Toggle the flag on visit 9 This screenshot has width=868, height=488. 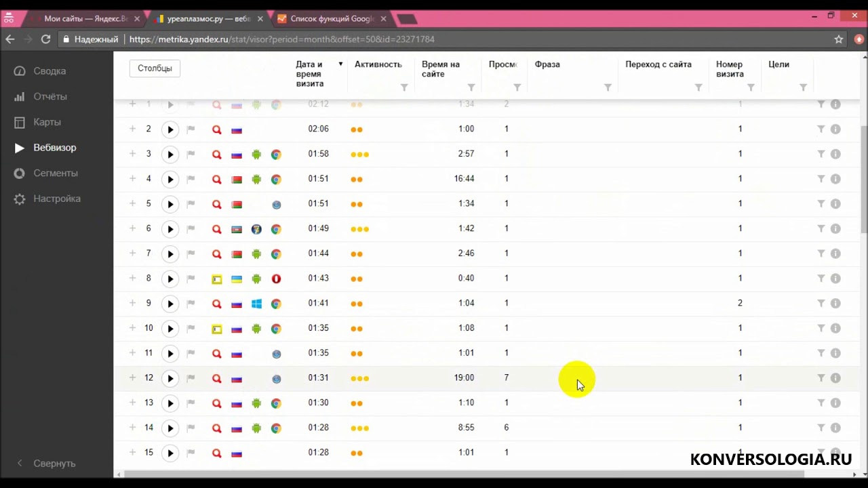point(191,304)
